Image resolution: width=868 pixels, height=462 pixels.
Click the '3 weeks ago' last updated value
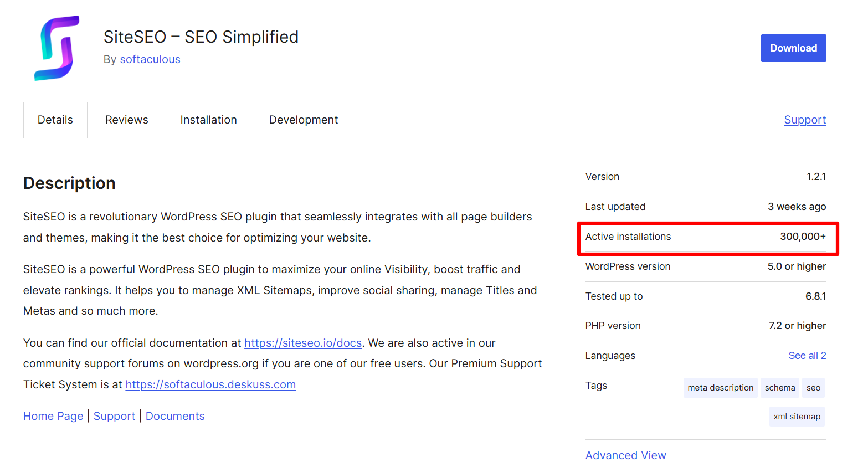pyautogui.click(x=797, y=207)
